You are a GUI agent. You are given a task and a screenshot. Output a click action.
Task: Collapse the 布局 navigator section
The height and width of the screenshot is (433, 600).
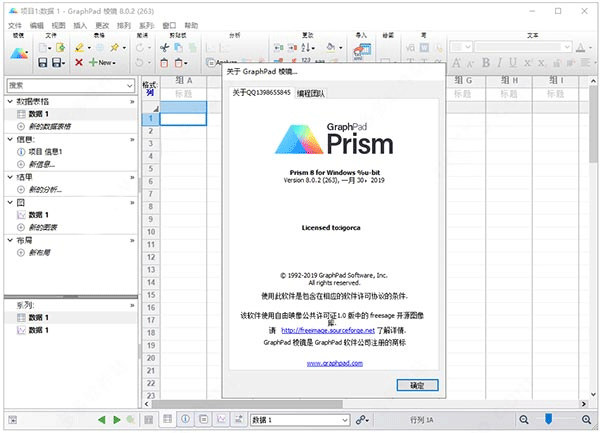pyautogui.click(x=10, y=240)
